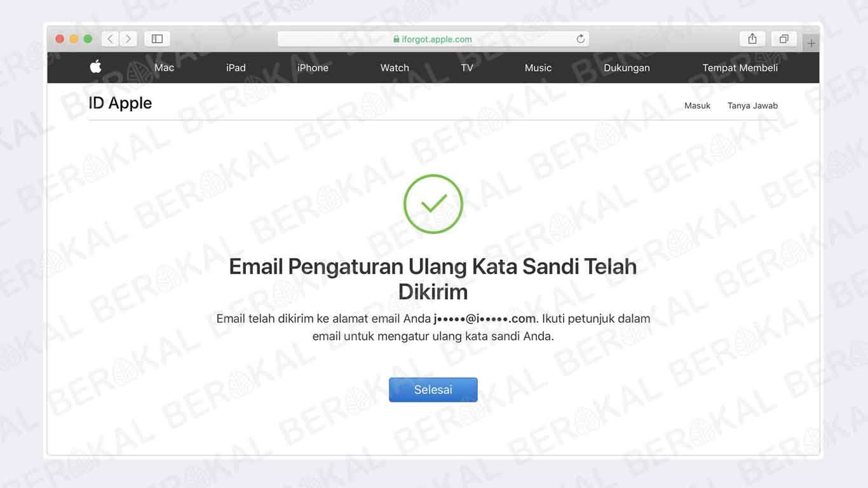Show the Safari sidebar
This screenshot has height=488, width=868.
click(157, 39)
